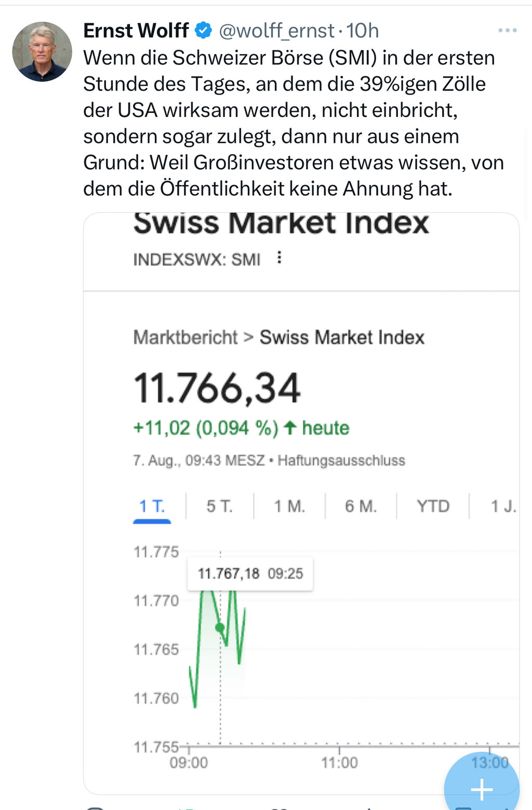Select the 1 T. chart range tab
532x810 pixels.
coord(152,506)
